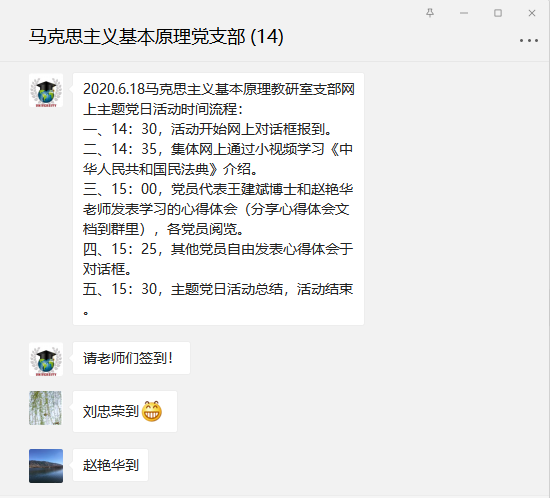Open lake landscape avatar of 赵艳华
Viewport: 550px width, 498px height.
46,466
